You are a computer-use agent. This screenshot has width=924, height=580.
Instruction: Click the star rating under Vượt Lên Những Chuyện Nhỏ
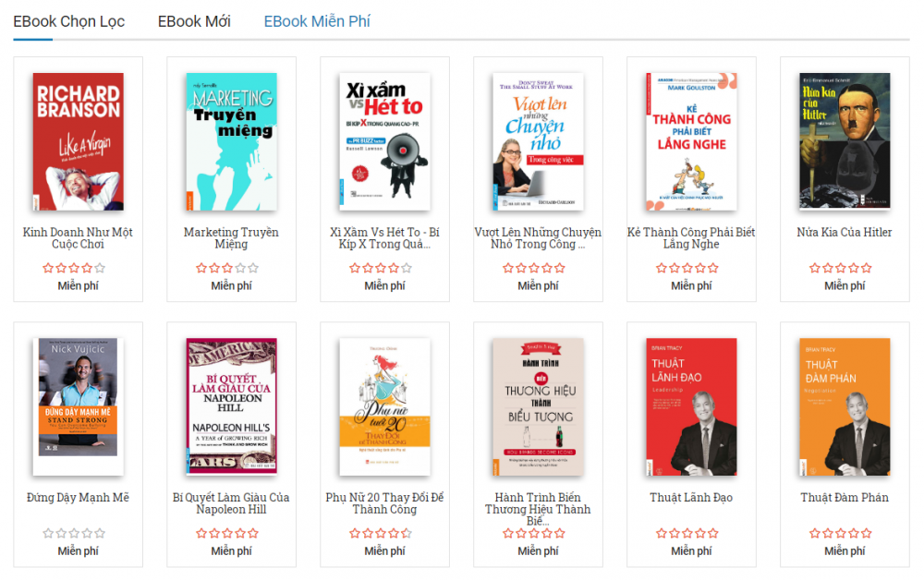tap(534, 269)
